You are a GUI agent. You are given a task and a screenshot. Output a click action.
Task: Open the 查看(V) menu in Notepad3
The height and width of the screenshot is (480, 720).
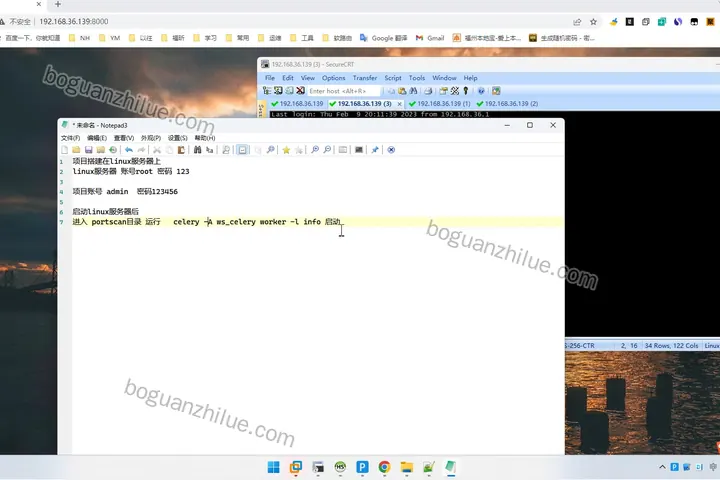124,138
